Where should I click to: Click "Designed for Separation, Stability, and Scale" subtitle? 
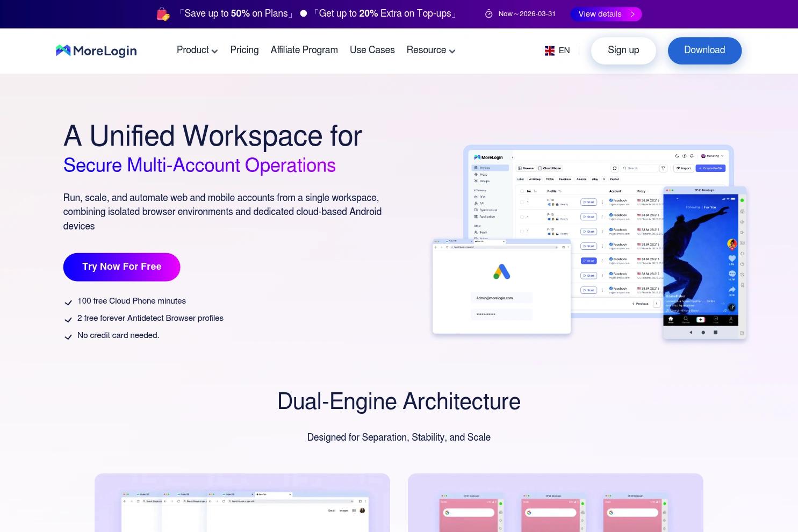click(399, 437)
